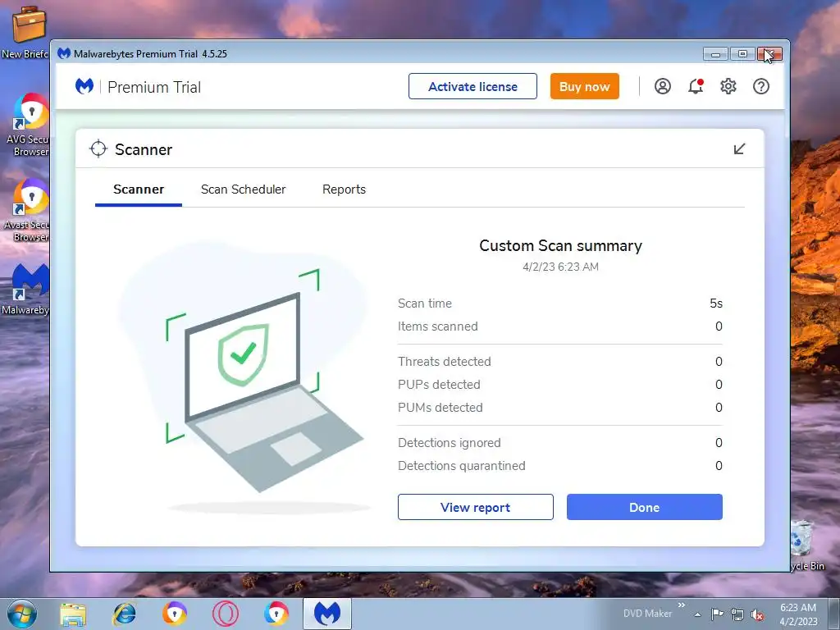Screen dimensions: 840x630
Task: Open the taskbar clock showing 6:23 AM
Action: pyautogui.click(x=798, y=614)
